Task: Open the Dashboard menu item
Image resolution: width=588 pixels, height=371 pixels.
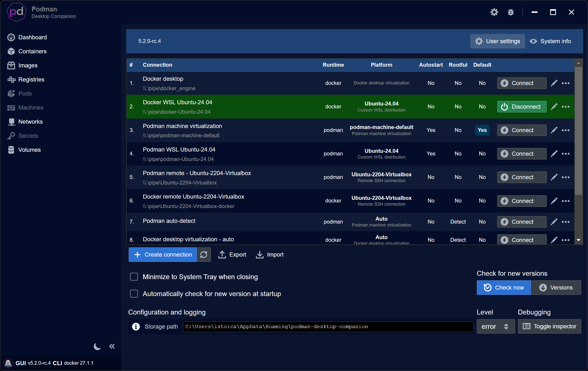Action: (x=33, y=37)
